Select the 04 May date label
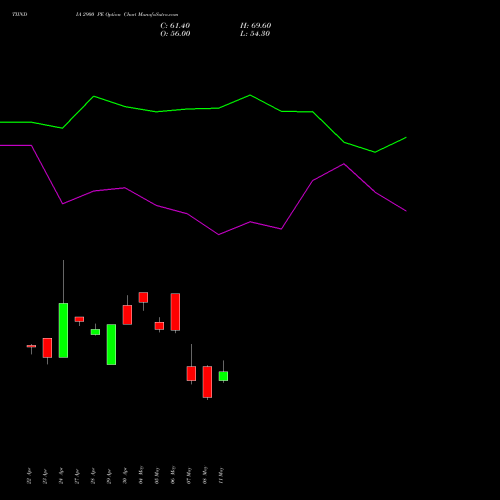The width and height of the screenshot is (500, 500). 141,475
